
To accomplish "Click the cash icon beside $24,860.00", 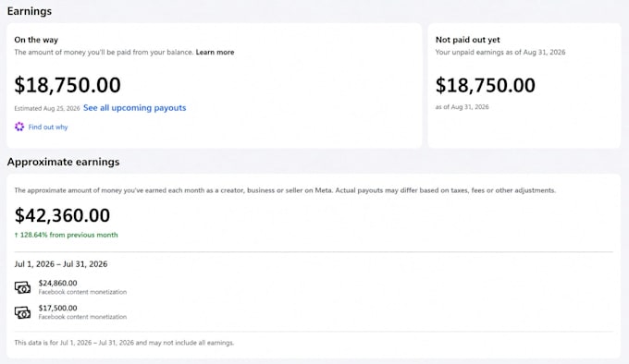I will 22,287.
